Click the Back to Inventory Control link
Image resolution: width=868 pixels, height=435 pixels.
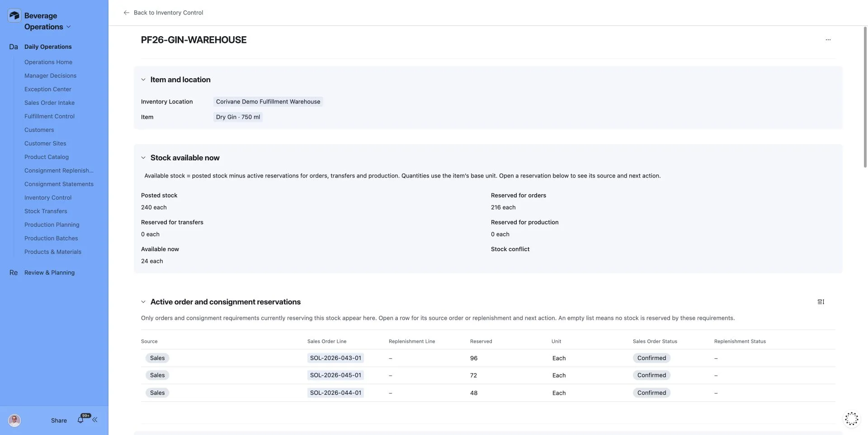pyautogui.click(x=168, y=13)
